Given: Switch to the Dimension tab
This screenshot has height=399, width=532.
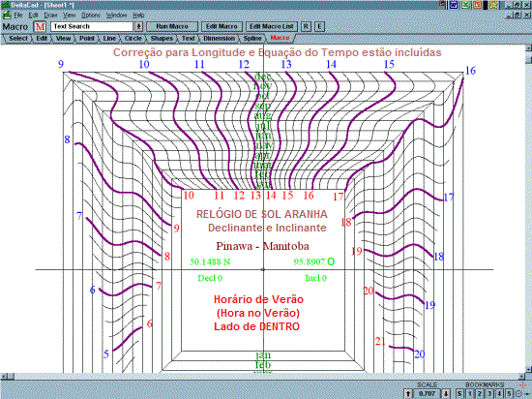Looking at the screenshot, I should pyautogui.click(x=219, y=39).
